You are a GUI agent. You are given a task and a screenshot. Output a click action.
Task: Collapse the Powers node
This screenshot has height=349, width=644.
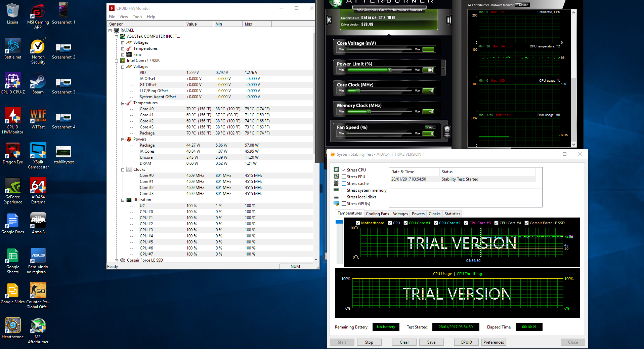point(123,140)
